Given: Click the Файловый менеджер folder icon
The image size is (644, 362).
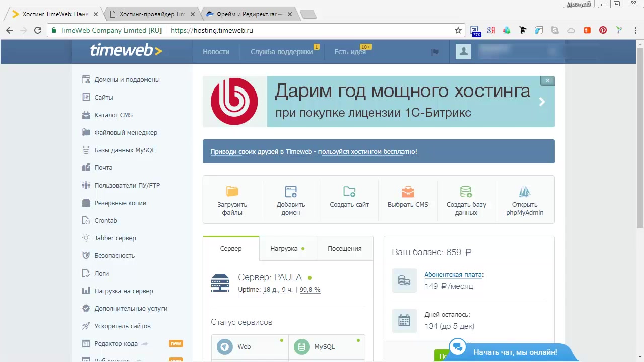Looking at the screenshot, I should [x=86, y=132].
